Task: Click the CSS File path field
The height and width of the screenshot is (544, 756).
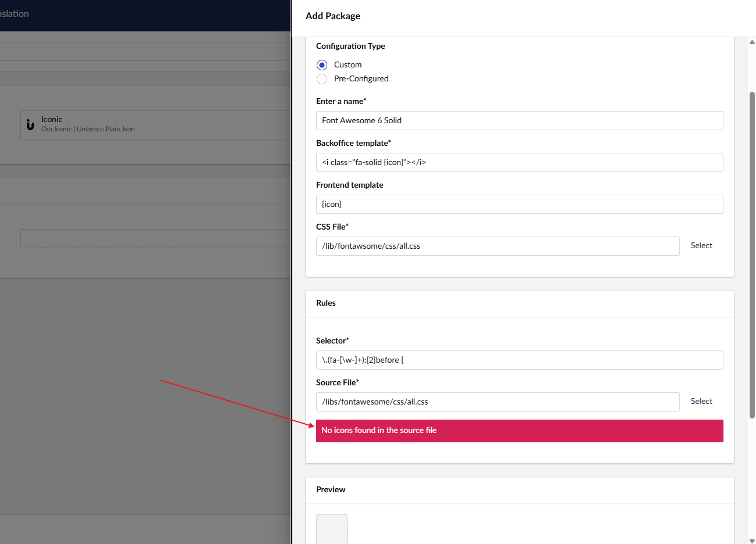Action: (497, 246)
